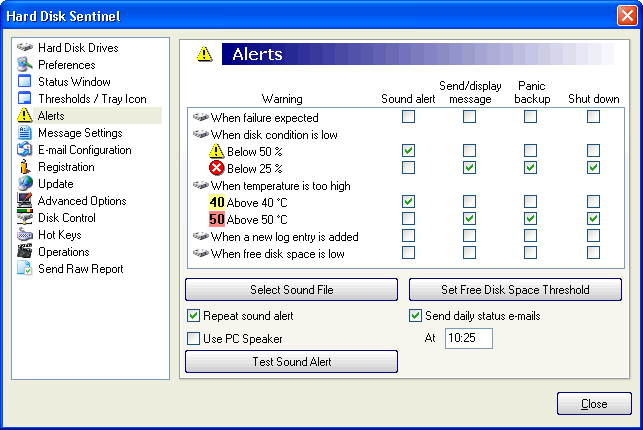Image resolution: width=643 pixels, height=430 pixels.
Task: Open the Hot Keys section
Action: click(x=59, y=235)
